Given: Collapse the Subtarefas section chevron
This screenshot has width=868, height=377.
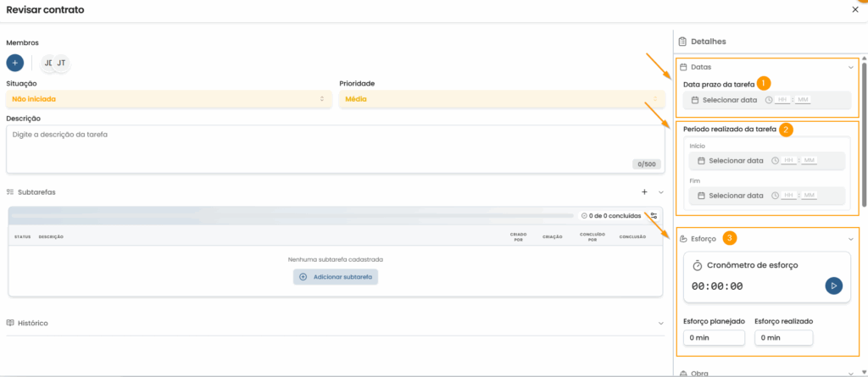Looking at the screenshot, I should tap(660, 192).
